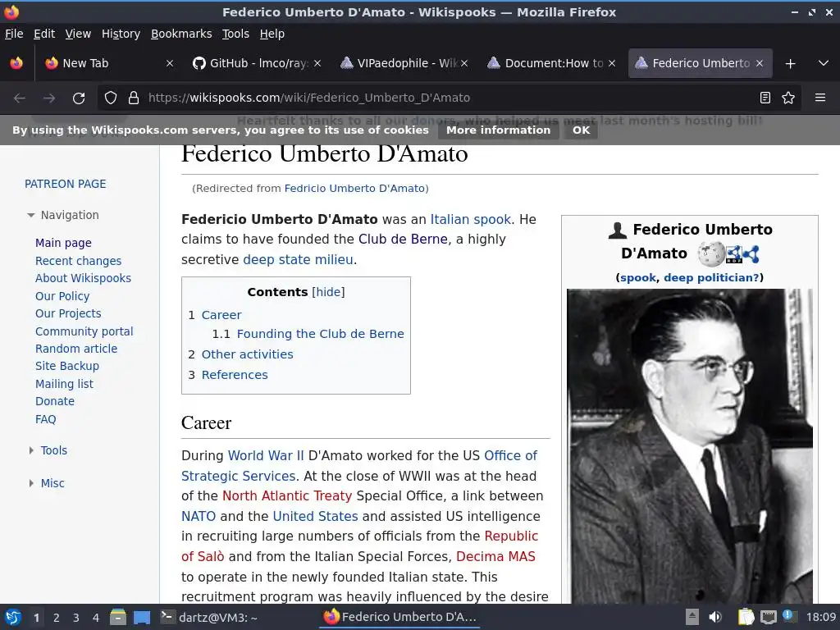Click the RDF export icon in infobox

(x=734, y=254)
